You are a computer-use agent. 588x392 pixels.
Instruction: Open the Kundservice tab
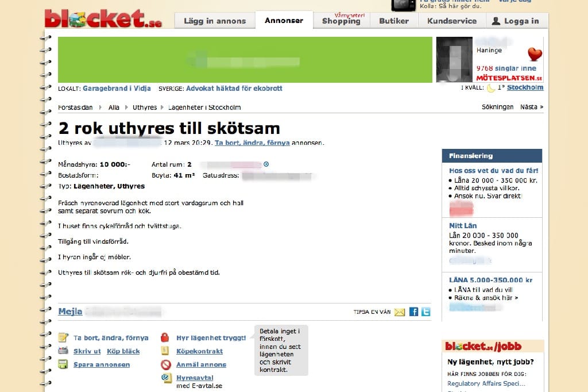pyautogui.click(x=452, y=21)
